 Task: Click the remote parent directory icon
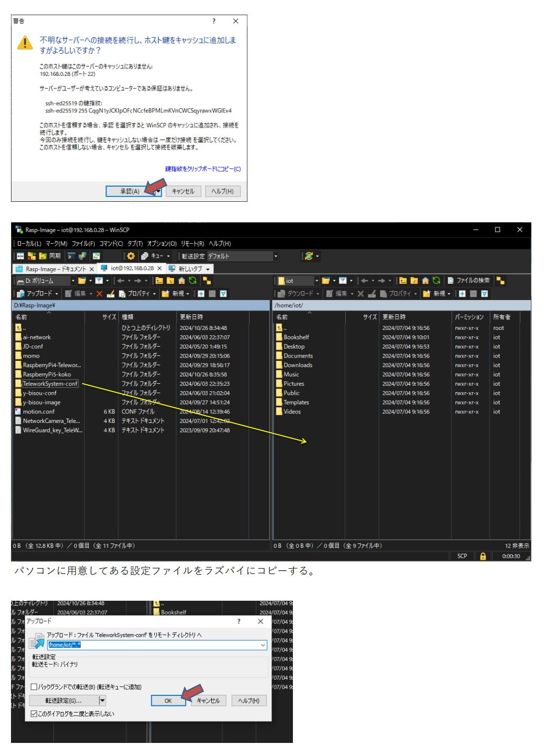pos(403,281)
